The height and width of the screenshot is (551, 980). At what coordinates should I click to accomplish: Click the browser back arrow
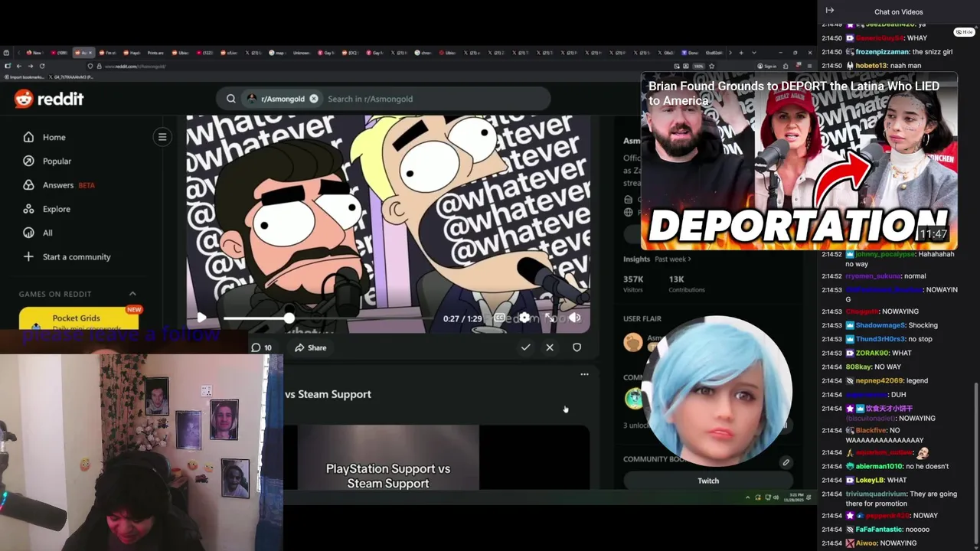pyautogui.click(x=18, y=66)
